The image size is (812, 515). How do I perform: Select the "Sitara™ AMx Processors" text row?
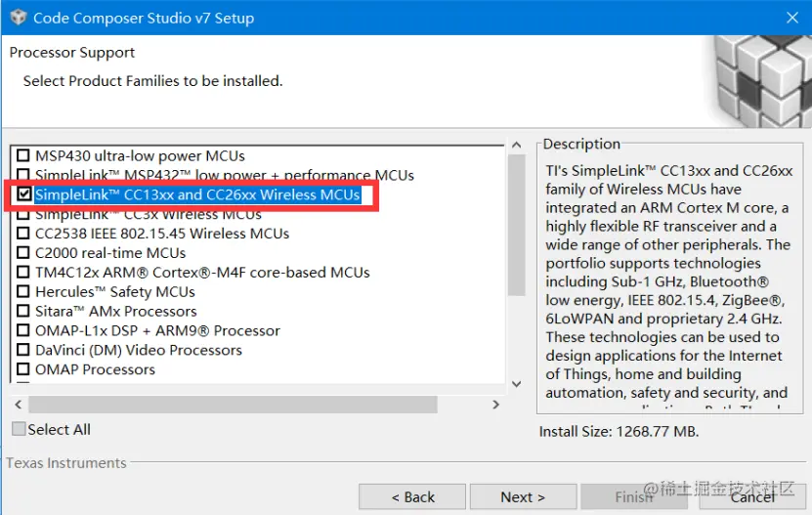pyautogui.click(x=116, y=311)
